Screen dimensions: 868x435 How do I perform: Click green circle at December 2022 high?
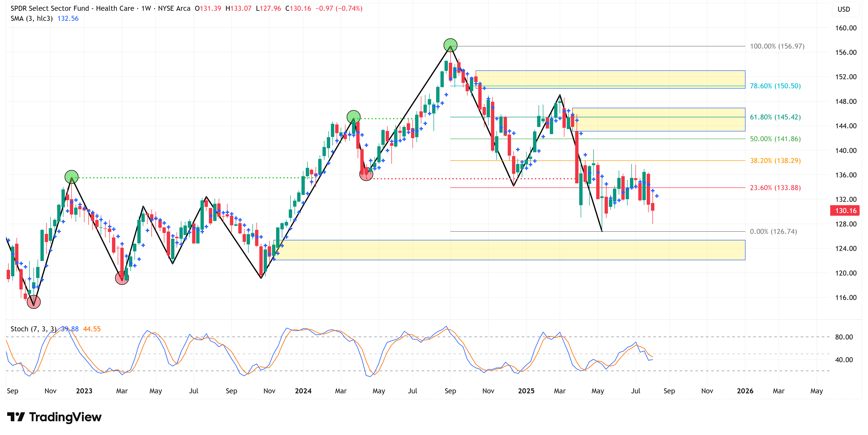coord(72,177)
